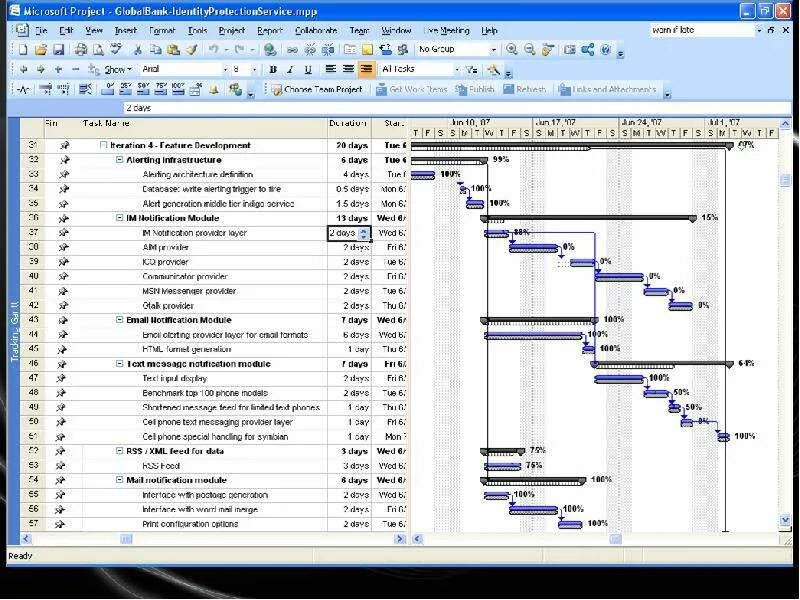Indent the selected task

(41, 69)
